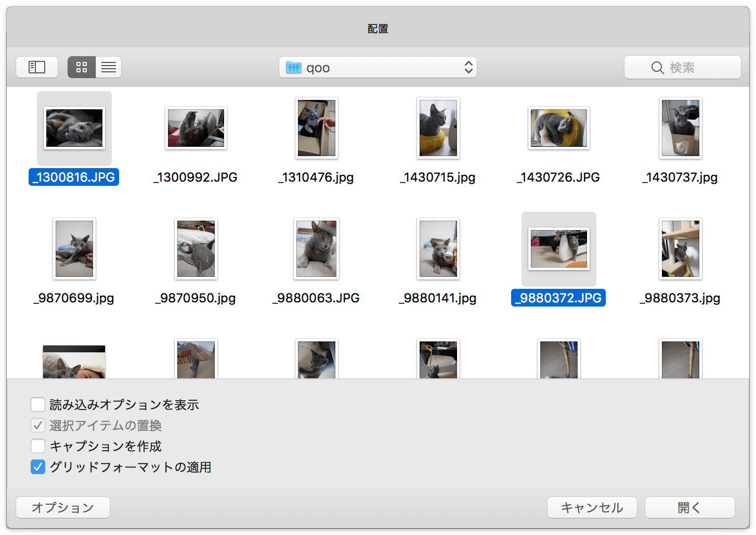
Task: Switch to list view
Action: click(109, 67)
